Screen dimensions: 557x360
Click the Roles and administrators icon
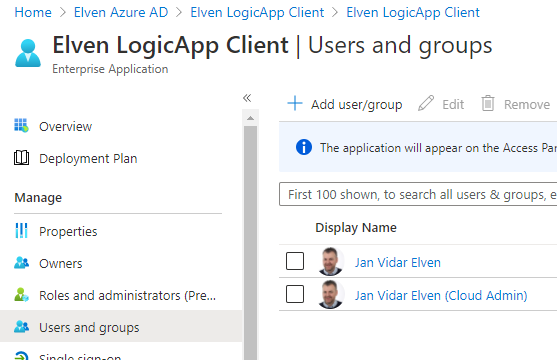21,295
